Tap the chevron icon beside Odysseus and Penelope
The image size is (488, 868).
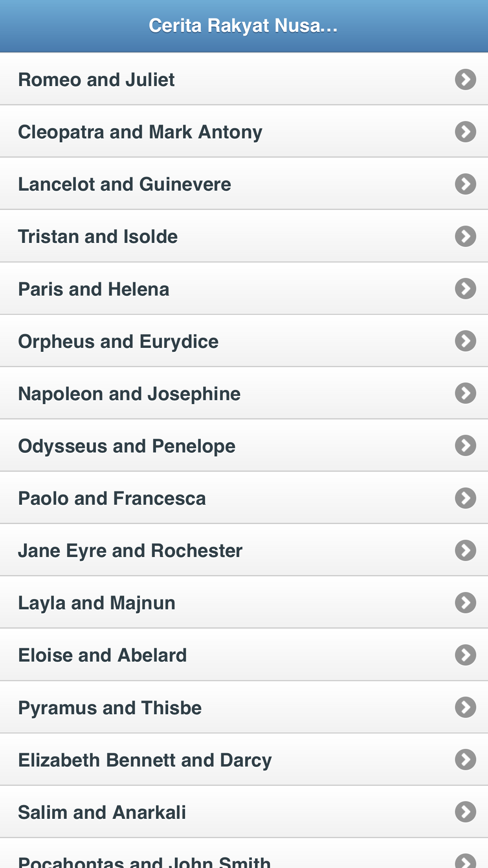[466, 445]
